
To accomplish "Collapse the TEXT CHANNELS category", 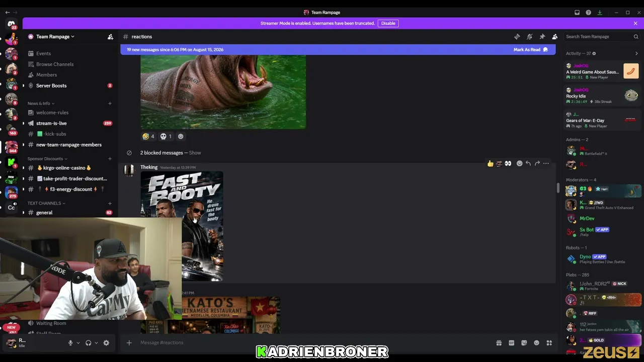I will point(46,203).
